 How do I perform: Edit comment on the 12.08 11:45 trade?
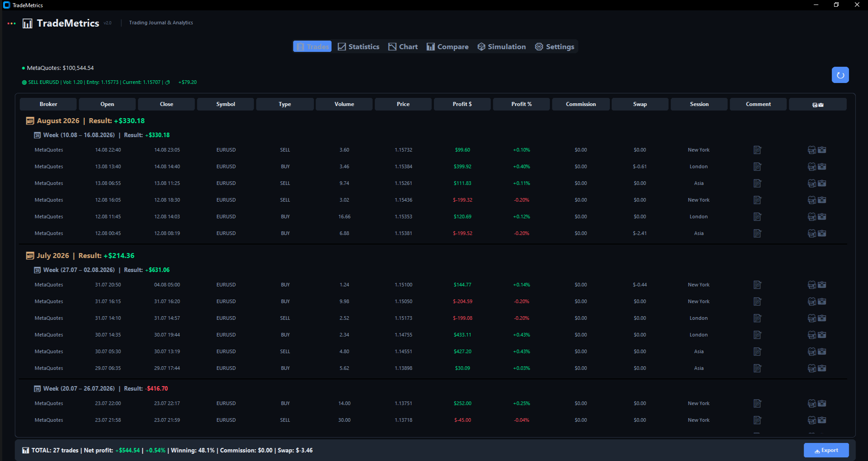tap(757, 217)
